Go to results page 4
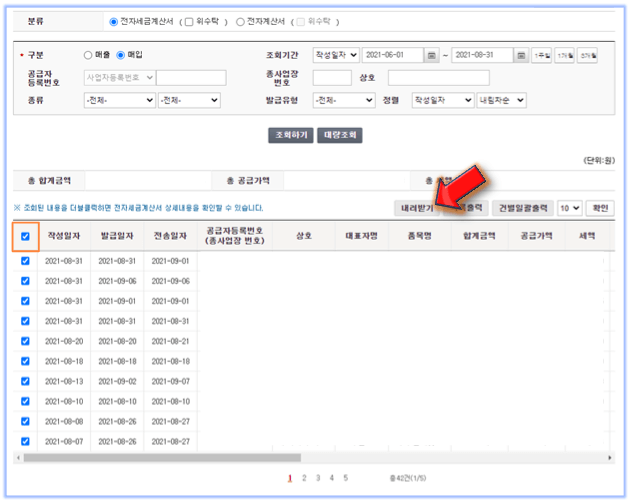Screen dimensions: 633x503 point(331,478)
